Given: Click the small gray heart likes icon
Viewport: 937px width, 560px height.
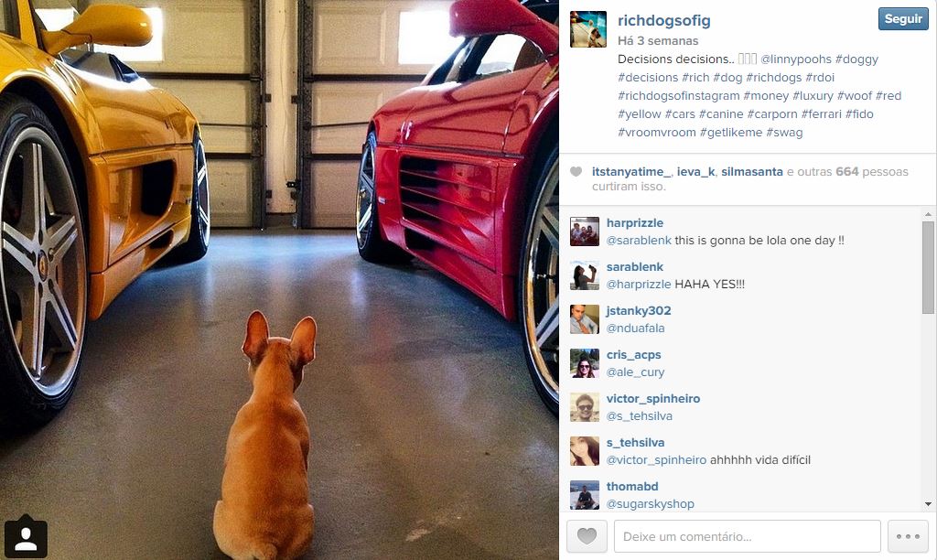Looking at the screenshot, I should (x=576, y=172).
